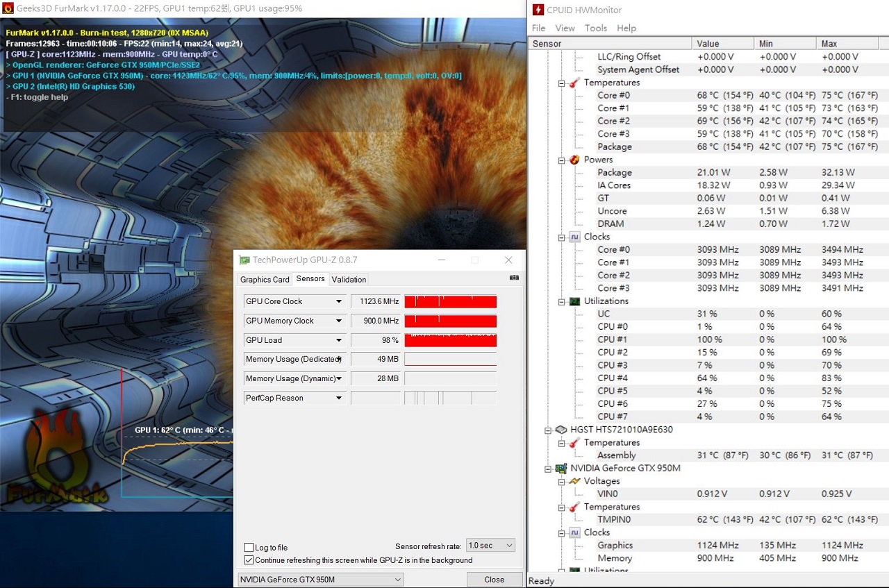The width and height of the screenshot is (889, 588).
Task: Click the thermometer icon beside CPU Temperatures
Action: 575,83
